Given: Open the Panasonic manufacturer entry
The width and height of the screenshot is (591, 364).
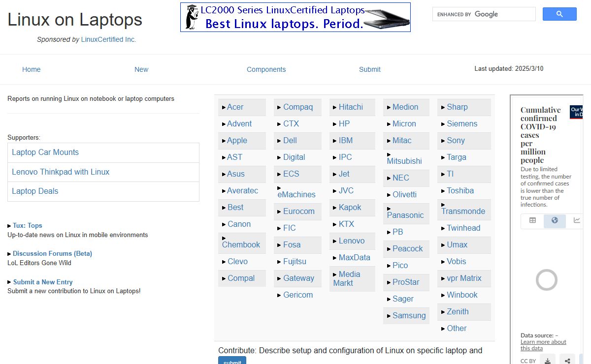Looking at the screenshot, I should pos(405,215).
